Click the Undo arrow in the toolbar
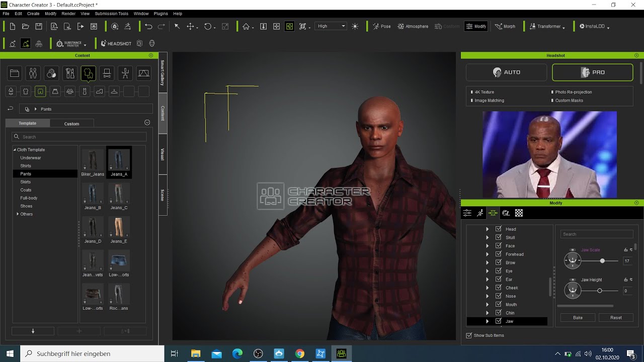The image size is (644, 362). 148,26
